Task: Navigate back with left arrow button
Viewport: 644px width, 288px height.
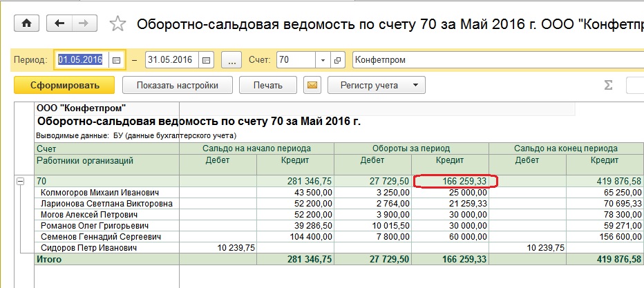Action: coord(59,23)
